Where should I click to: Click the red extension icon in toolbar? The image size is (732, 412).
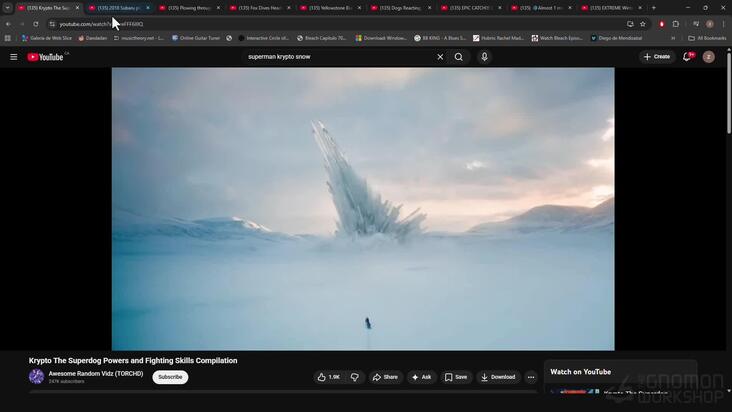pyautogui.click(x=662, y=24)
